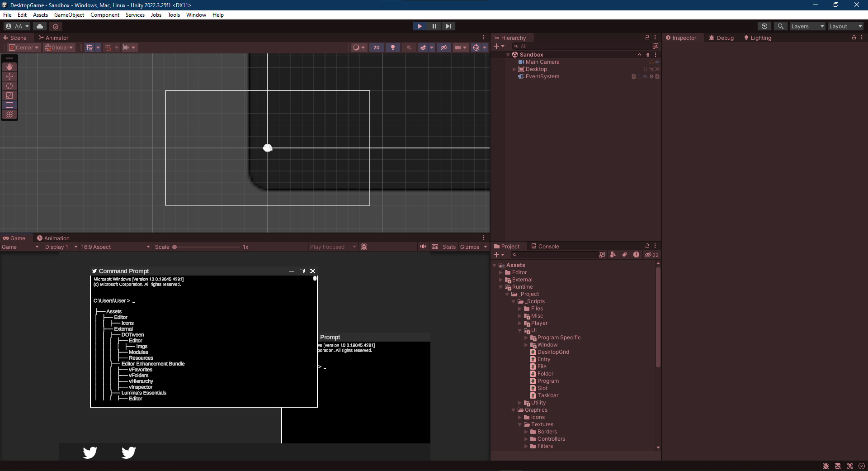Click the Pause button
This screenshot has height=471, width=868.
(434, 26)
